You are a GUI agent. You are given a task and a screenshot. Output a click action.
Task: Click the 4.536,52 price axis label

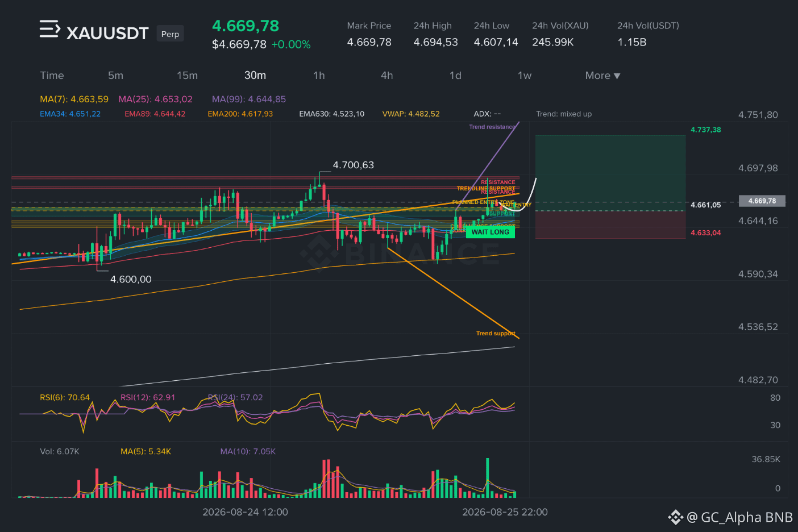pyautogui.click(x=758, y=327)
